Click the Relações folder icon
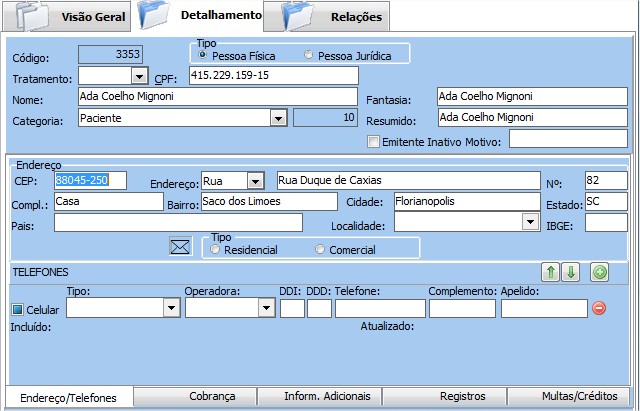Viewport: 640px width, 411px height. [x=301, y=15]
